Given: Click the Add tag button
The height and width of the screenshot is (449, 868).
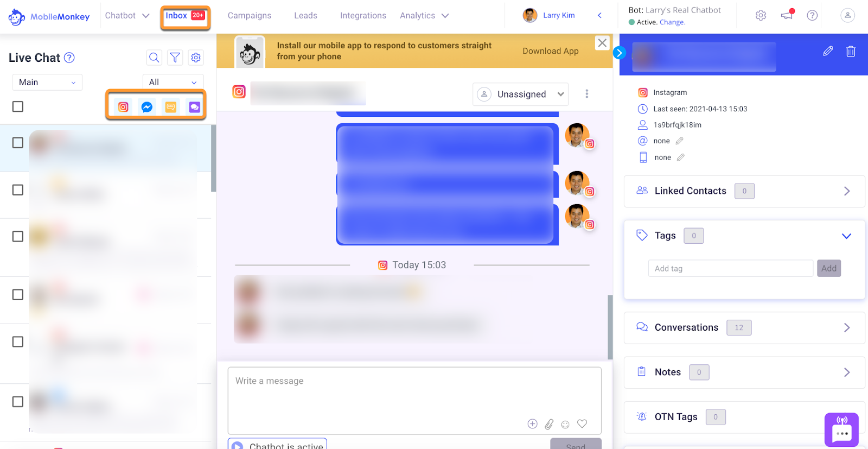Looking at the screenshot, I should point(829,268).
